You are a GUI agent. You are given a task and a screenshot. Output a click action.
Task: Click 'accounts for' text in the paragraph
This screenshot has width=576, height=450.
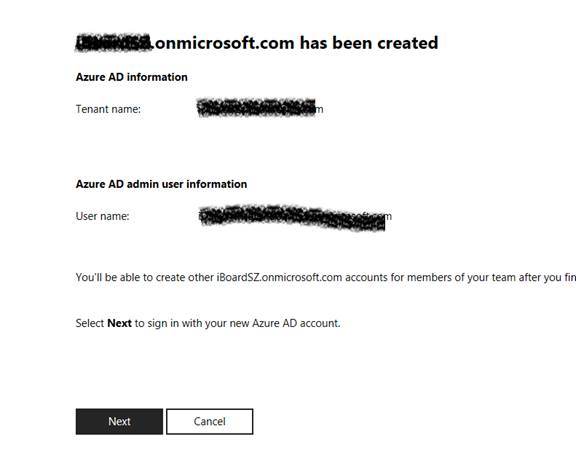[x=374, y=277]
